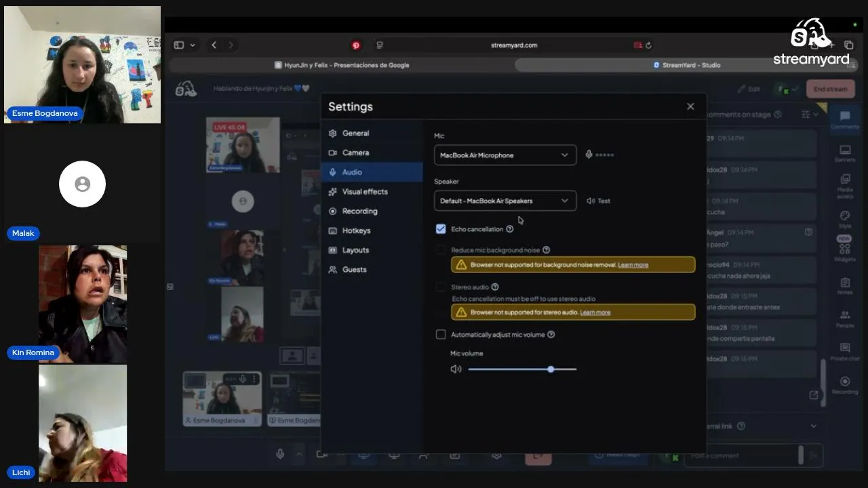Enable the Stereo audio checkbox
The height and width of the screenshot is (488, 868).
(x=441, y=287)
